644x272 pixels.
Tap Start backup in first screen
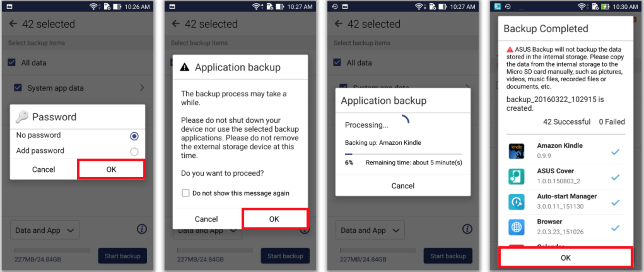(123, 256)
